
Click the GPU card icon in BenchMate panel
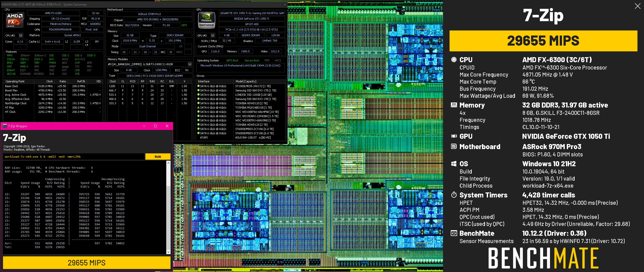[x=454, y=136]
